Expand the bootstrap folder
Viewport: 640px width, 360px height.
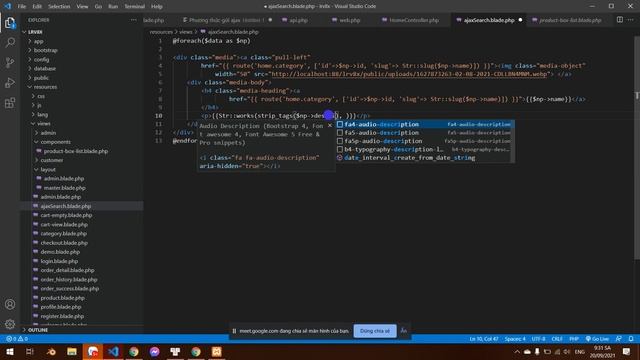[45, 50]
